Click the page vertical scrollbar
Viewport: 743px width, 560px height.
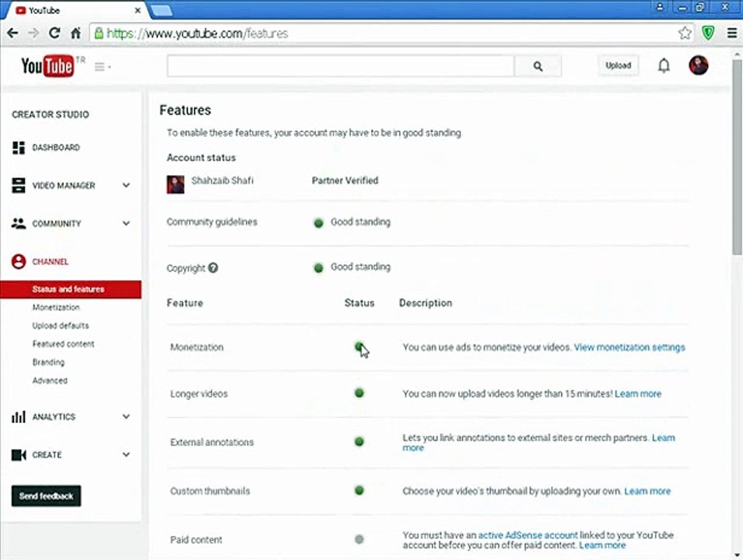pos(737,156)
